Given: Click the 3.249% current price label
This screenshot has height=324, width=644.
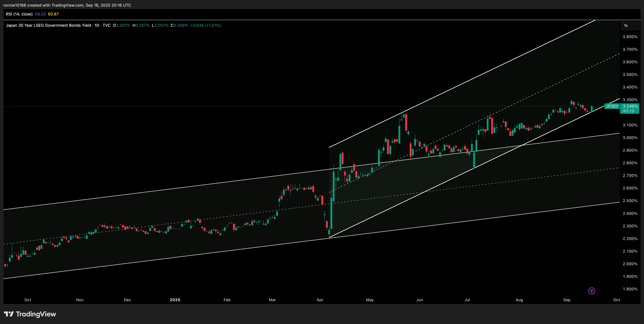Looking at the screenshot, I should pyautogui.click(x=630, y=106).
